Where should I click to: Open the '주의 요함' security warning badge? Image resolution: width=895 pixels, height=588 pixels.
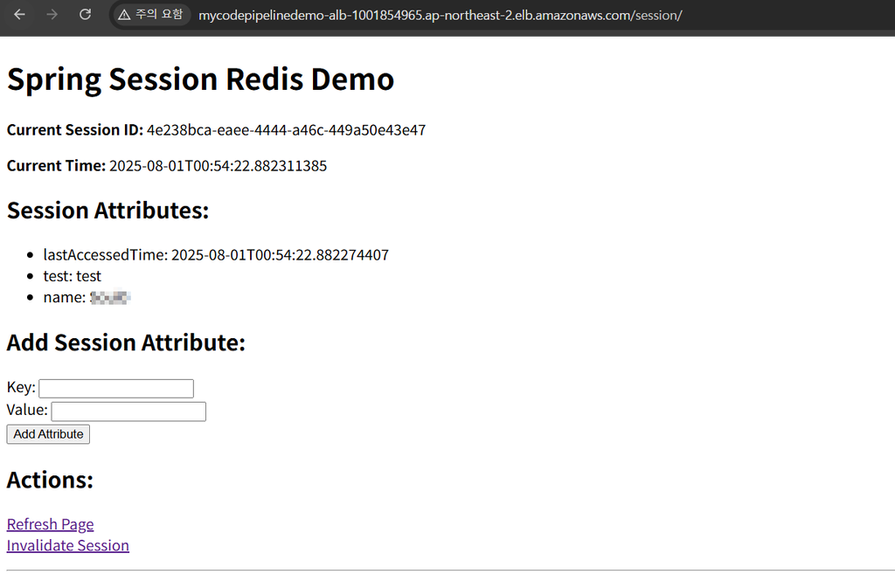click(150, 15)
